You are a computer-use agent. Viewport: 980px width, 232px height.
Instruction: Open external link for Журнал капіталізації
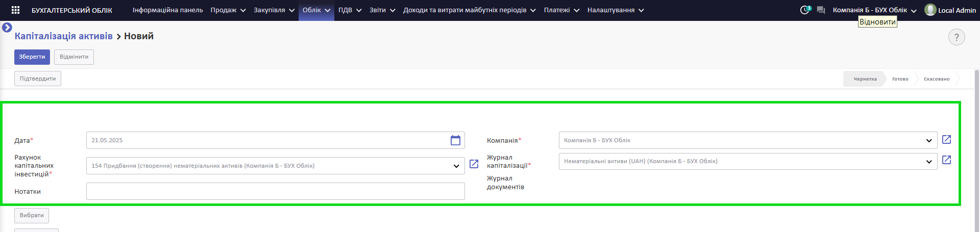pos(946,160)
